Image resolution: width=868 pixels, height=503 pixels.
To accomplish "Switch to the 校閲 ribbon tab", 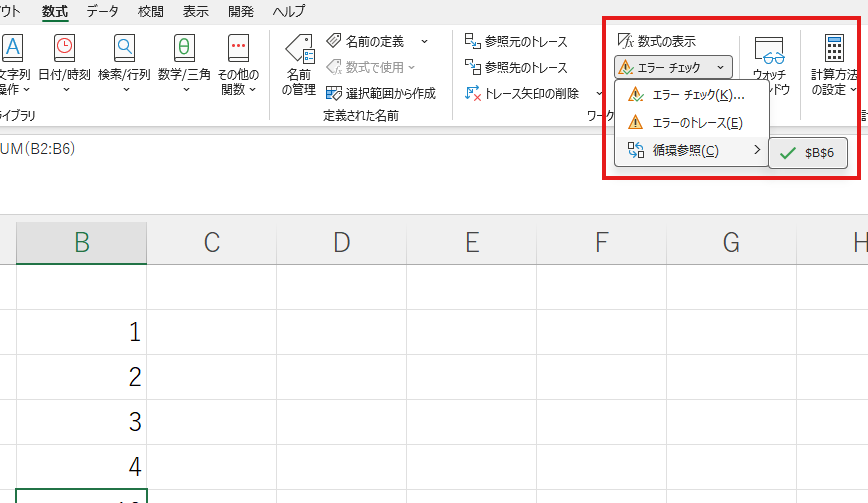I will (x=151, y=11).
